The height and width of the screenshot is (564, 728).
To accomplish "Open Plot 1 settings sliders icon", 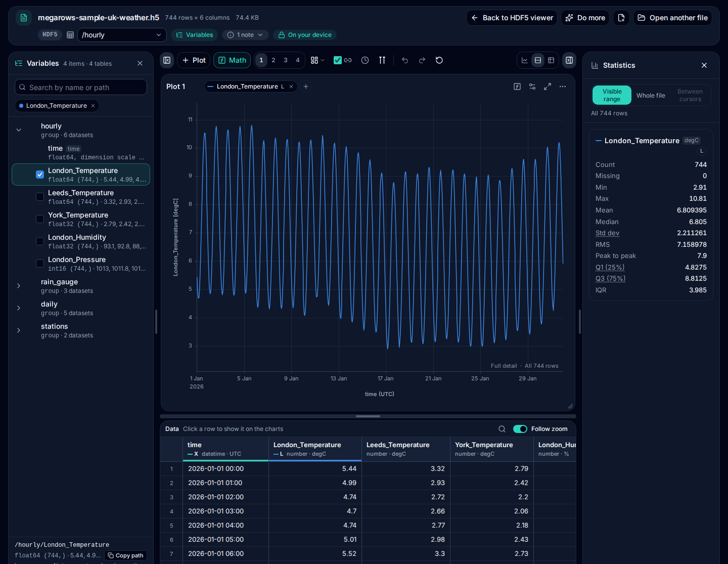I will pos(532,86).
